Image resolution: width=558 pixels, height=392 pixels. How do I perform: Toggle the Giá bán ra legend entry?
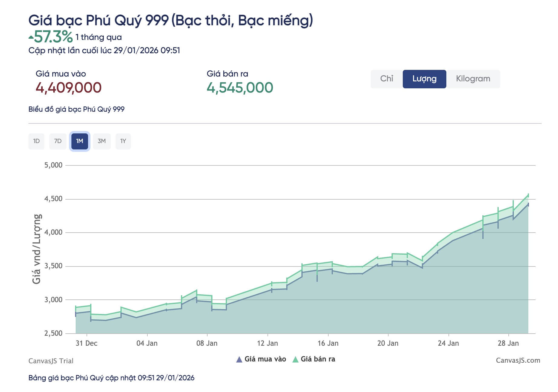coord(319,359)
